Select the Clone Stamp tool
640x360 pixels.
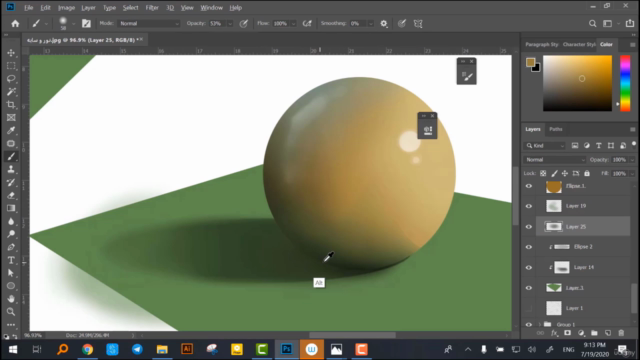point(11,169)
